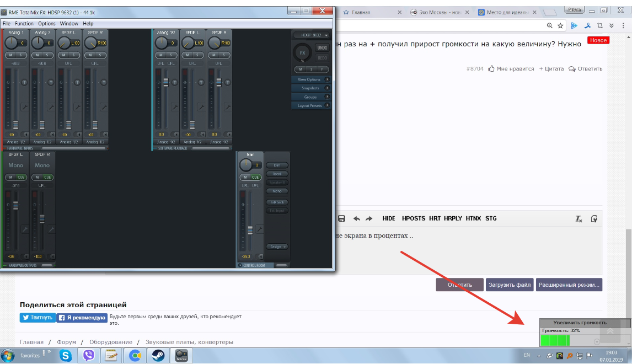Image resolution: width=632 pixels, height=364 pixels.
Task: Click the undo arrow in forum editor
Action: (357, 218)
